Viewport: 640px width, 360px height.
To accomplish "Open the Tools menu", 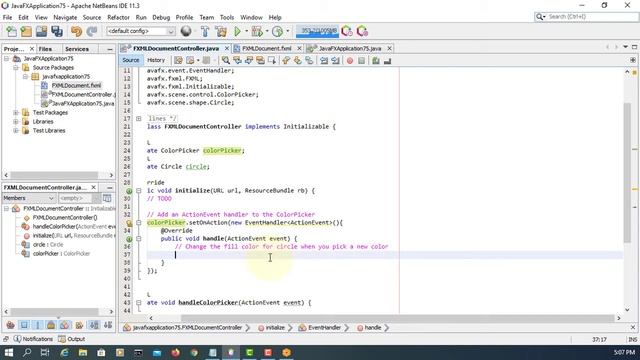I will pyautogui.click(x=227, y=18).
